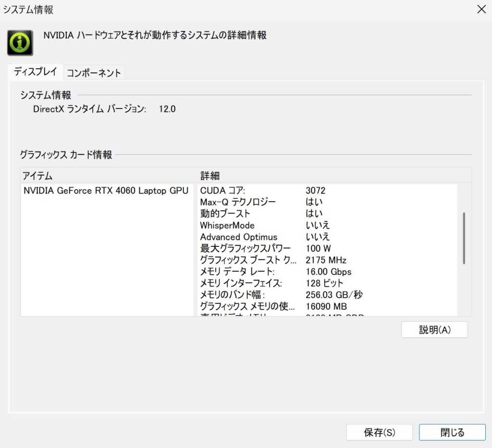Click the NVIDIA ハードウェア description heading text
492x448 pixels.
[x=155, y=35]
